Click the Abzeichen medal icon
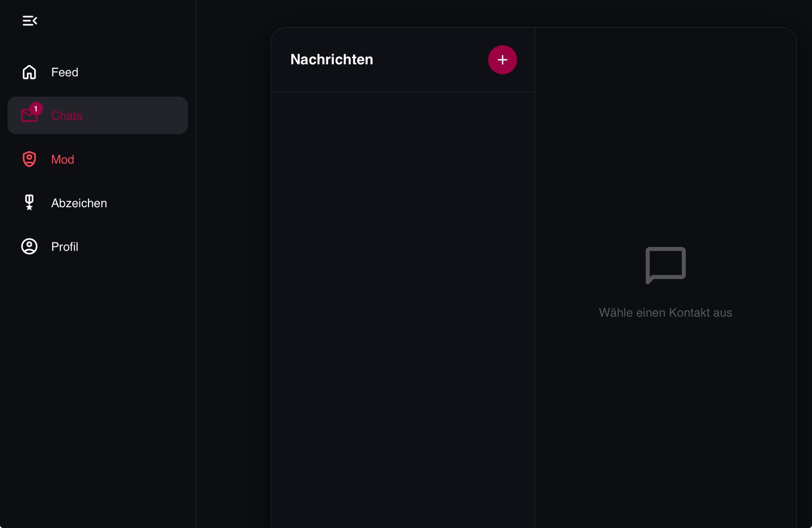This screenshot has width=812, height=528. pyautogui.click(x=29, y=203)
